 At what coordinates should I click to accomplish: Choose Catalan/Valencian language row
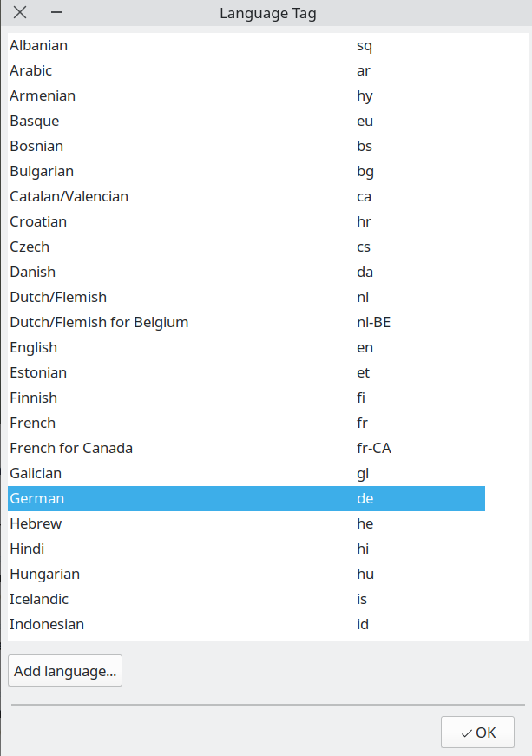[69, 196]
